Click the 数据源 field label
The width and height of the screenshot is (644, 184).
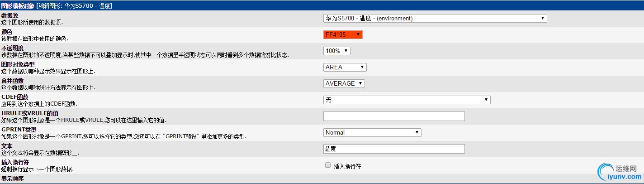coord(10,15)
